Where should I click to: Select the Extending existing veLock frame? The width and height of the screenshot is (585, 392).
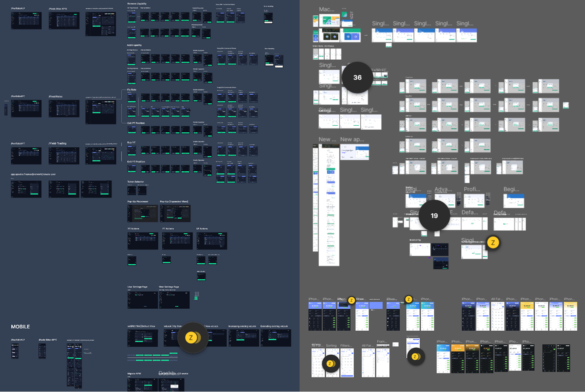tap(276, 338)
